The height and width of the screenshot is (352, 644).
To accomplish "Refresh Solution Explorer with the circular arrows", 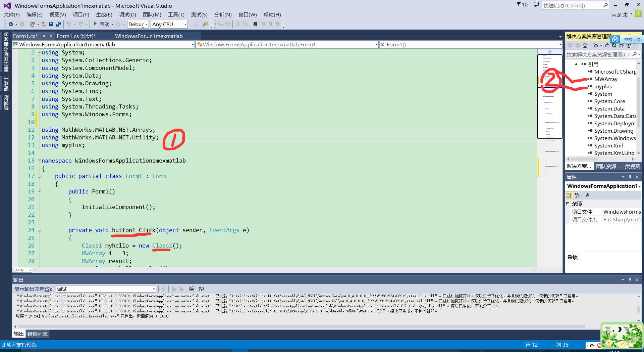I will click(x=614, y=45).
